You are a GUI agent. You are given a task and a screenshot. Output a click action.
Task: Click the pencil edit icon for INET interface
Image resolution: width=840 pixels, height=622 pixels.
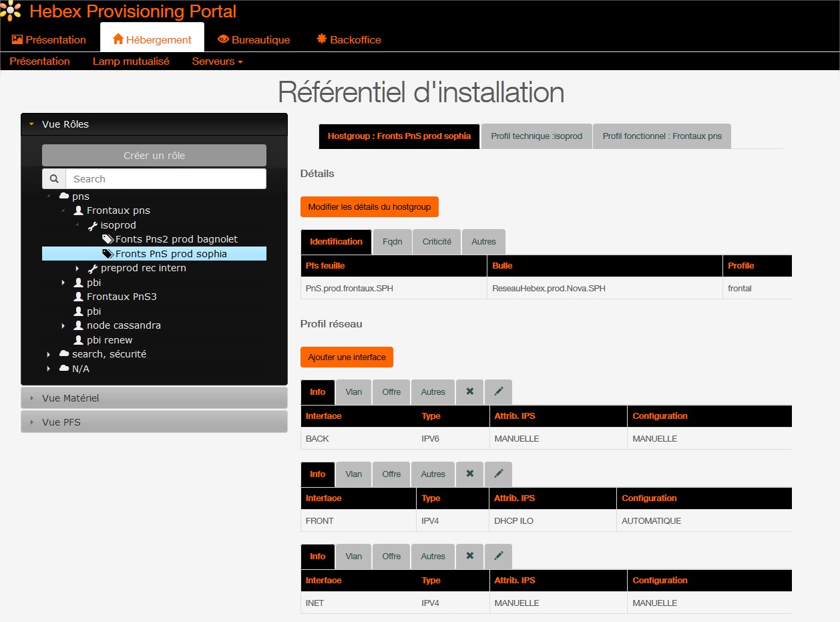[x=498, y=556]
